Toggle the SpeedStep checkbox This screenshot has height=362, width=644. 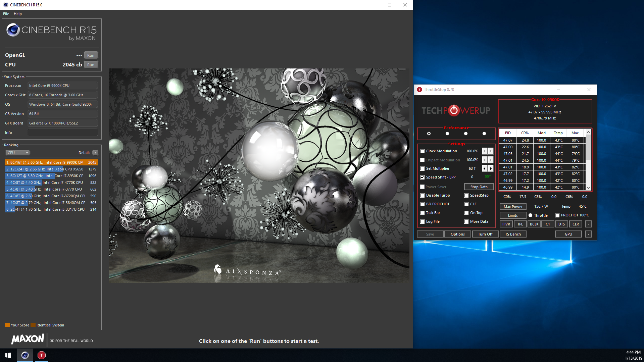(x=466, y=196)
